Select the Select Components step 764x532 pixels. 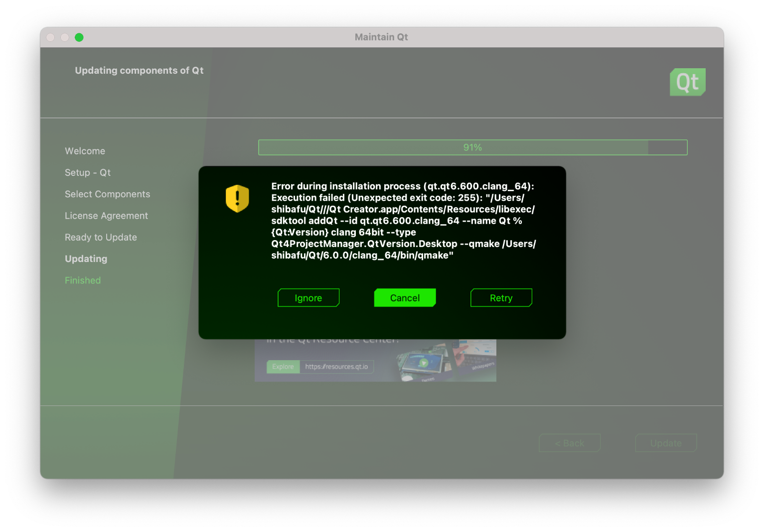tap(107, 194)
